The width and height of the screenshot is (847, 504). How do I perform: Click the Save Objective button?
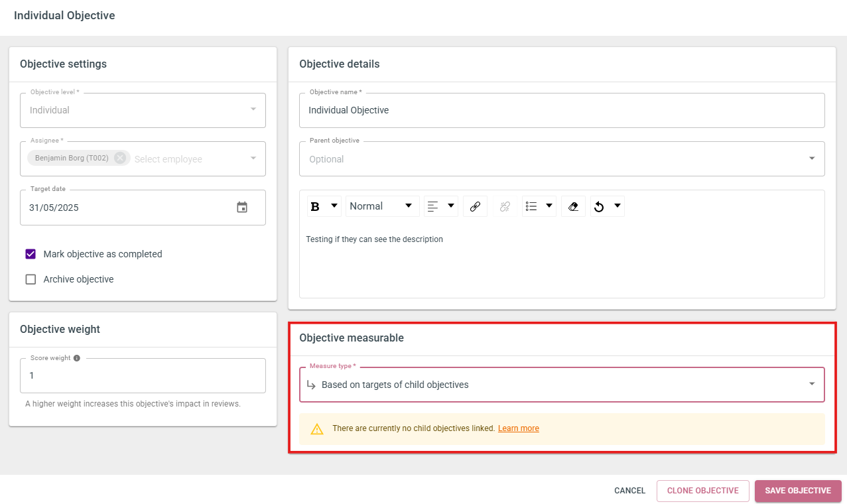pyautogui.click(x=798, y=491)
